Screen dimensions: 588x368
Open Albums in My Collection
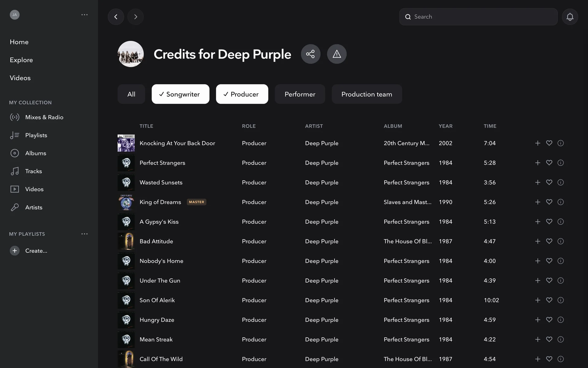point(36,153)
